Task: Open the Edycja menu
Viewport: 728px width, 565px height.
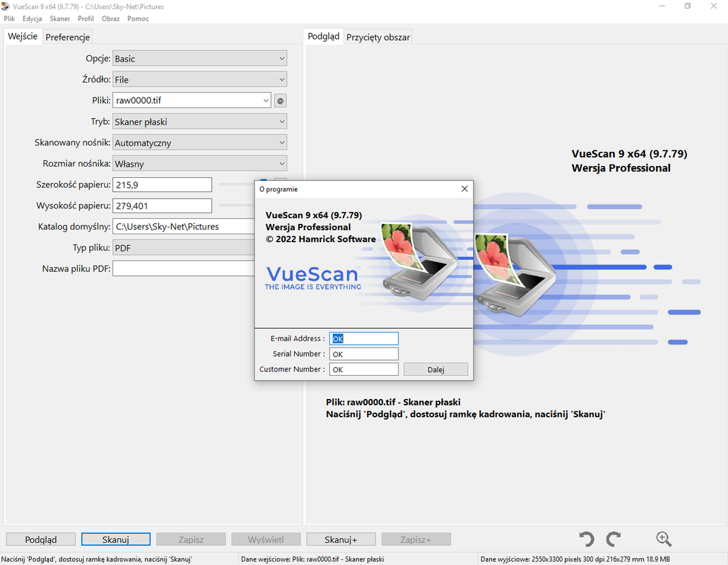Action: 32,18
